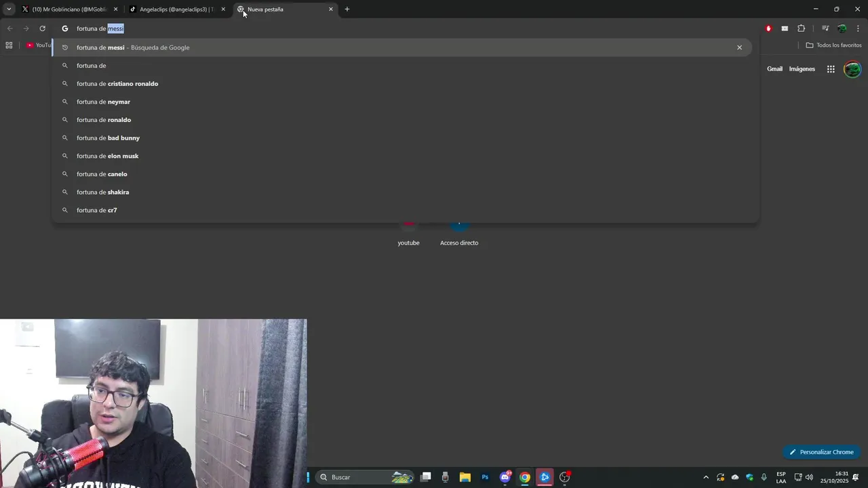868x488 pixels.
Task: Open volume speaker tray icon
Action: [809, 477]
